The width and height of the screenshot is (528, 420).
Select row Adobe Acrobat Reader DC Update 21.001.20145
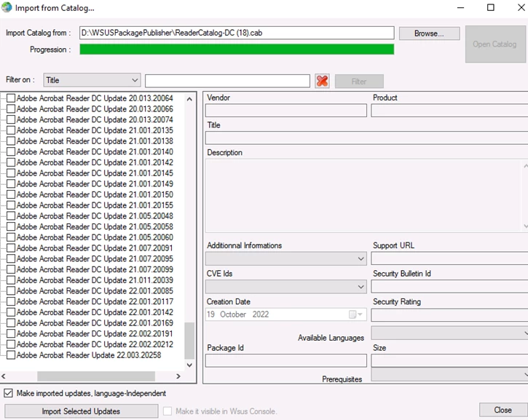coord(95,173)
